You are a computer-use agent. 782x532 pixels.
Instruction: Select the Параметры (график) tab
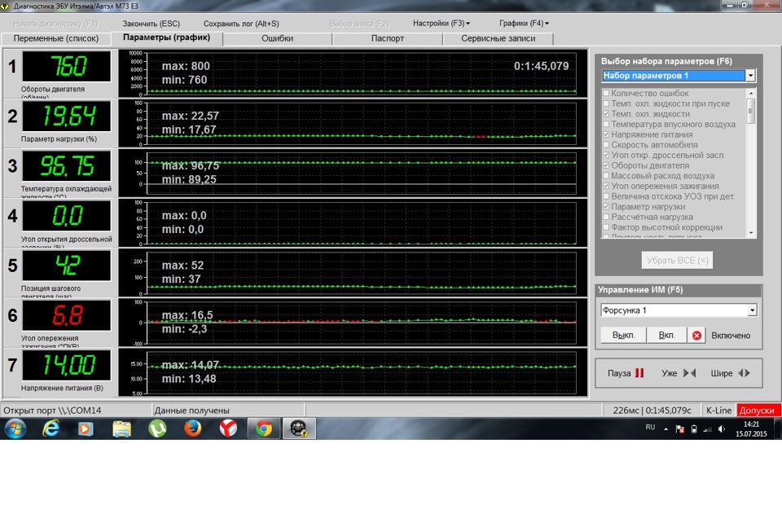(166, 38)
